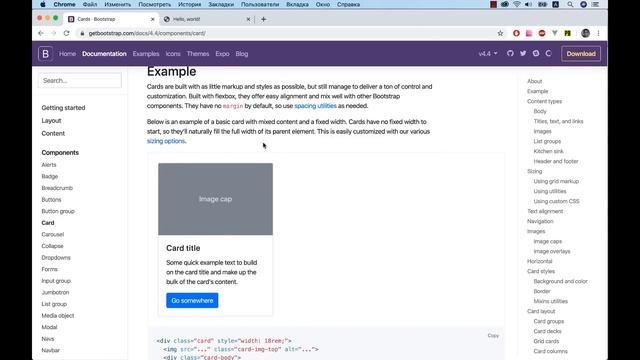Open the Slack icon in the navbar
Screen dimensions: 640x360
click(x=536, y=53)
